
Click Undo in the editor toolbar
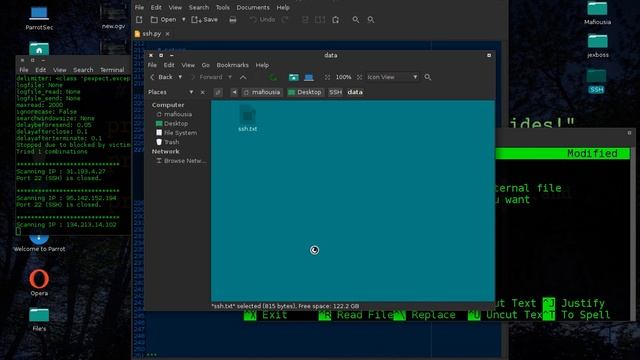tap(262, 20)
